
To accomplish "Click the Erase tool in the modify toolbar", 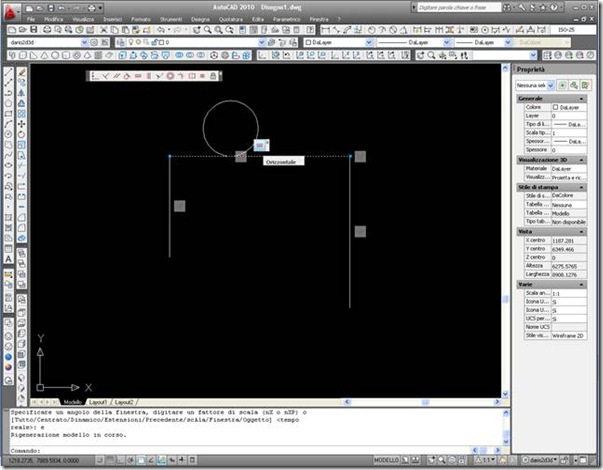I will [x=22, y=72].
